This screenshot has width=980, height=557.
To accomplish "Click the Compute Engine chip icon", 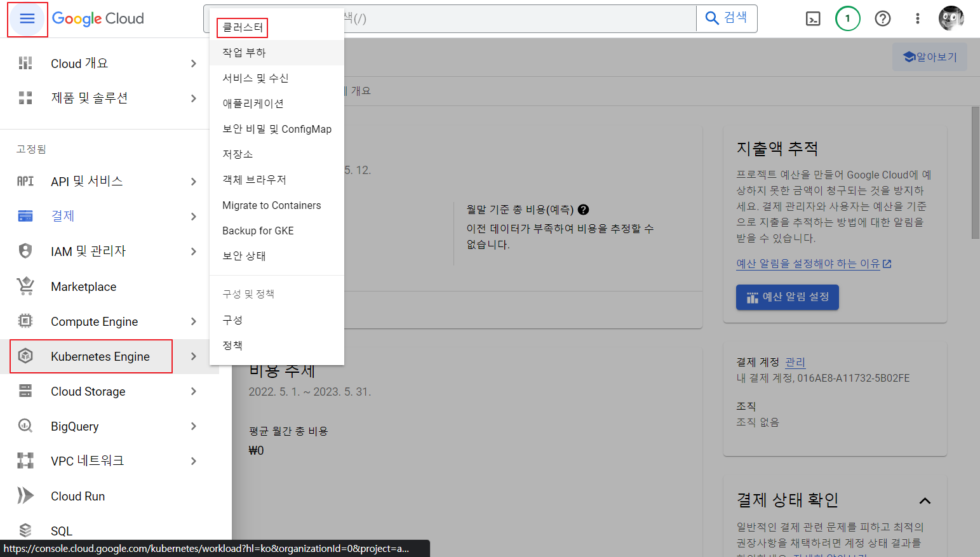I will click(25, 321).
